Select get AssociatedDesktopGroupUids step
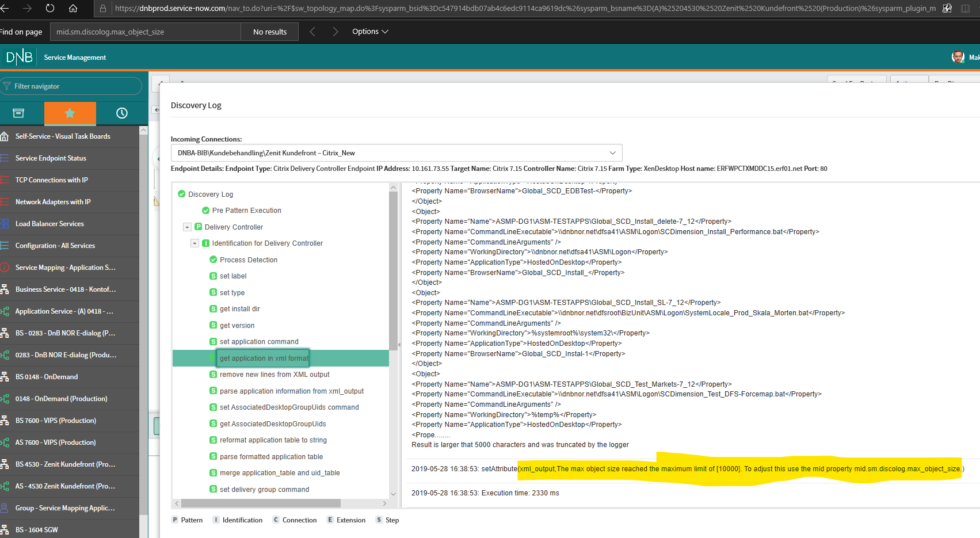Image resolution: width=980 pixels, height=538 pixels. 273,424
